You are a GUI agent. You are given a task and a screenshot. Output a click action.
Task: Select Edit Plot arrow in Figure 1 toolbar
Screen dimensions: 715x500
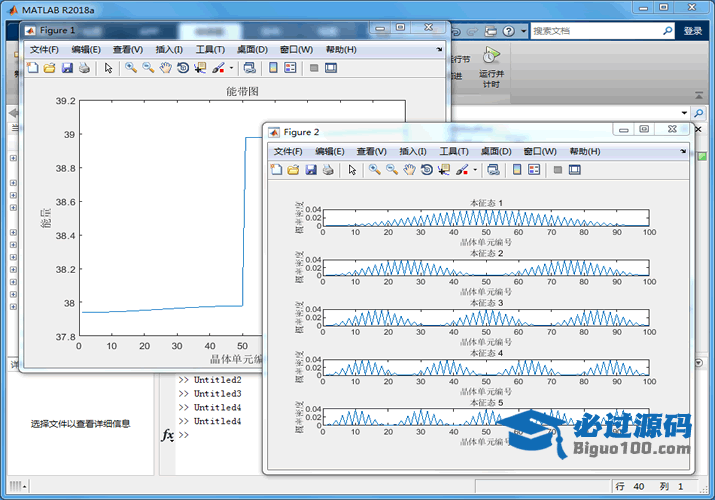click(x=108, y=68)
